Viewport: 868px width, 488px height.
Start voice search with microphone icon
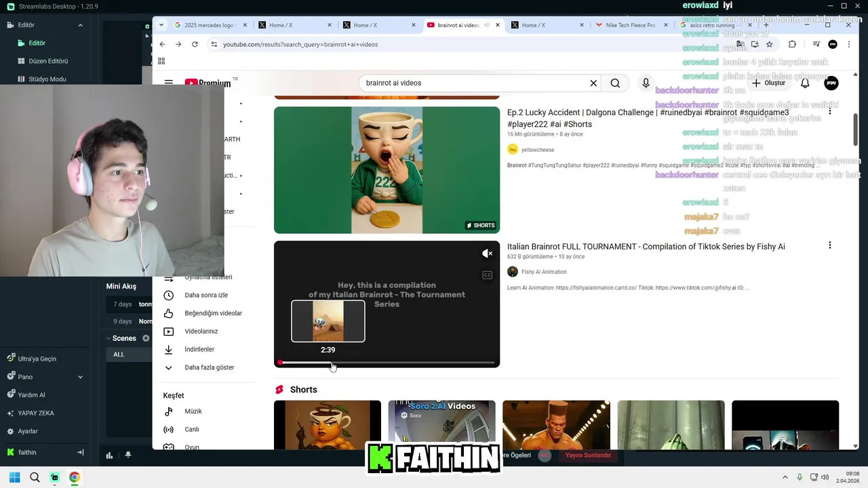coord(646,83)
